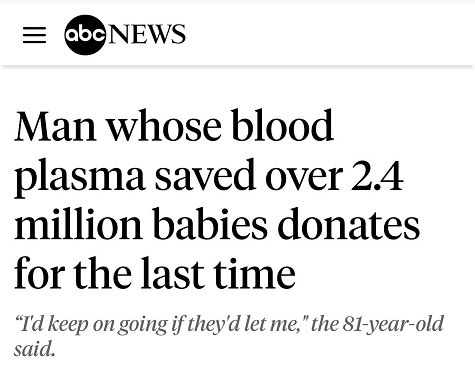Click the abc circular logo
475x389 pixels.
pyautogui.click(x=85, y=35)
